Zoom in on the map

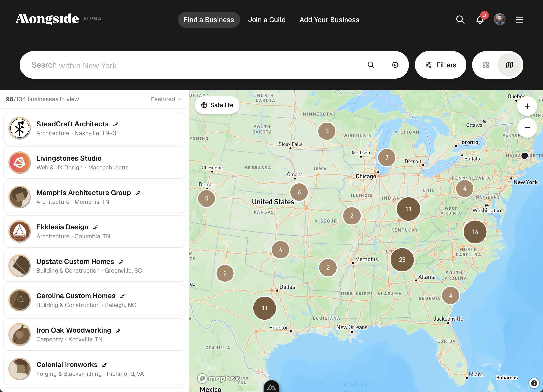click(527, 106)
